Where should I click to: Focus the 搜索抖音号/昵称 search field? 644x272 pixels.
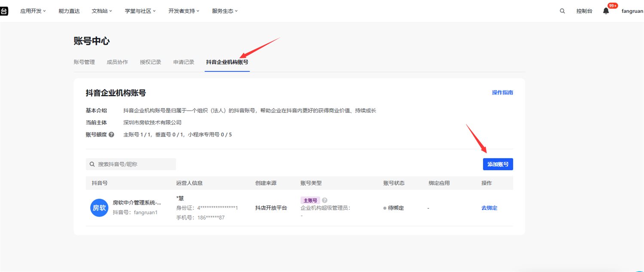(133, 164)
